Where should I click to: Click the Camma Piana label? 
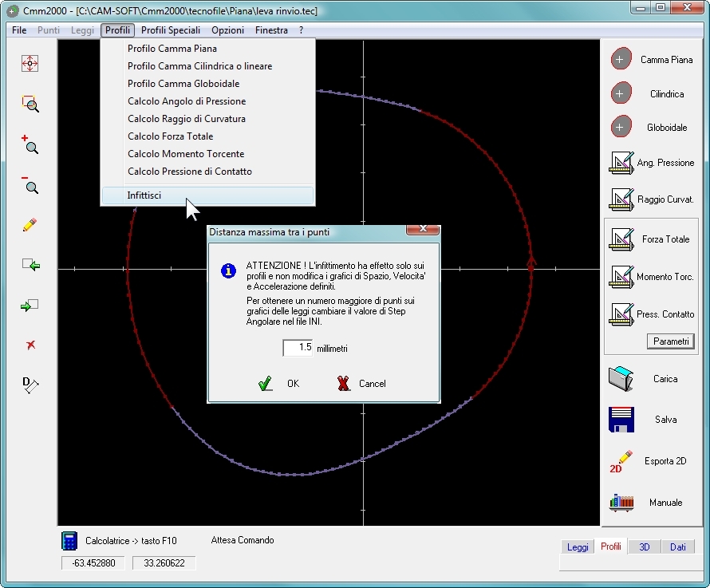[x=667, y=60]
